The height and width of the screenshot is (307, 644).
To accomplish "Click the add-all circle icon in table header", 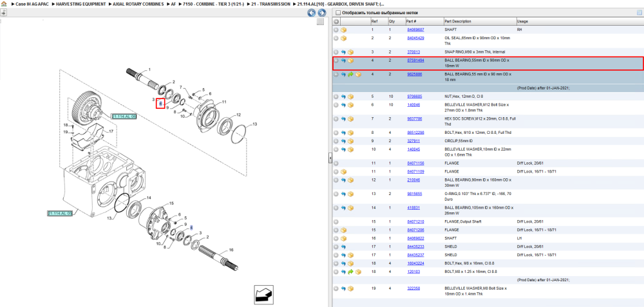I will click(x=336, y=21).
